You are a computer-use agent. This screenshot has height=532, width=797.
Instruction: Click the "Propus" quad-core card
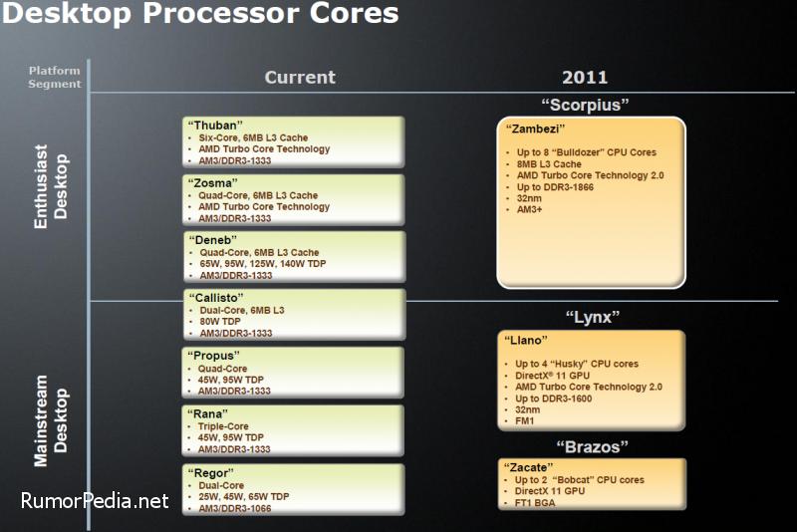[x=293, y=373]
